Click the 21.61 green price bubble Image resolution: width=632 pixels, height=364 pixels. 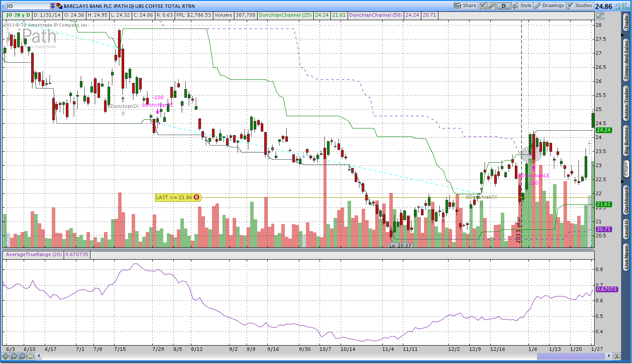point(604,204)
